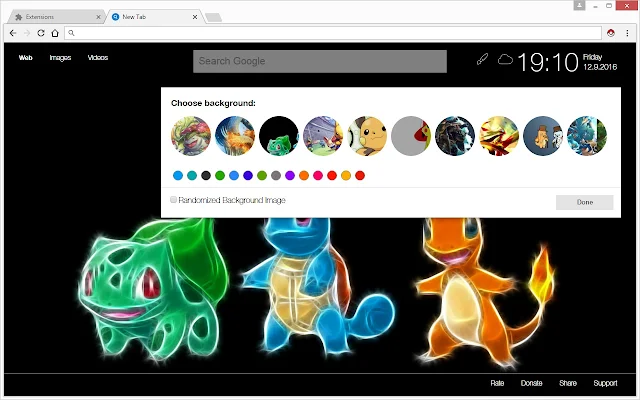Image resolution: width=640 pixels, height=400 pixels.
Task: Select the Images search category
Action: pos(60,58)
